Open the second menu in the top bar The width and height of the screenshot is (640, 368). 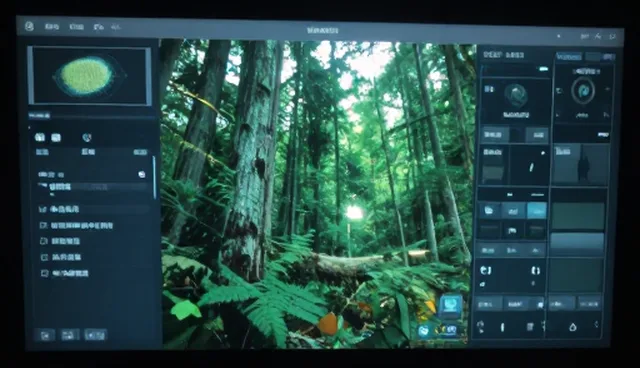(x=76, y=27)
